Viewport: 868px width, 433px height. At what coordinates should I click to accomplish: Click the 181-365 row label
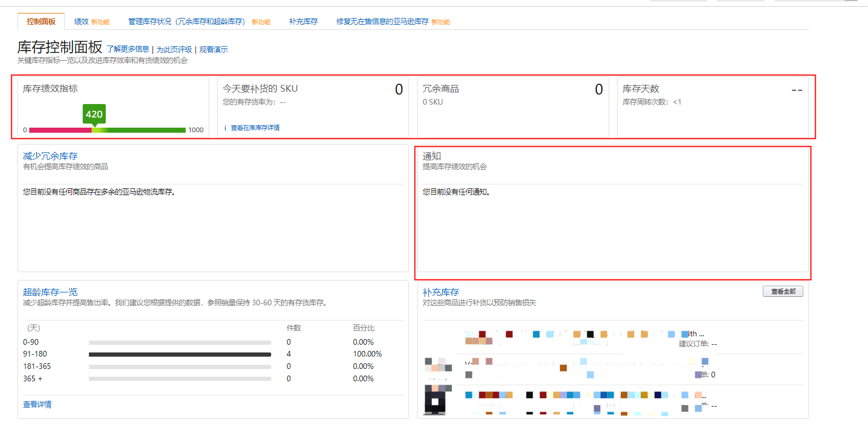(37, 366)
